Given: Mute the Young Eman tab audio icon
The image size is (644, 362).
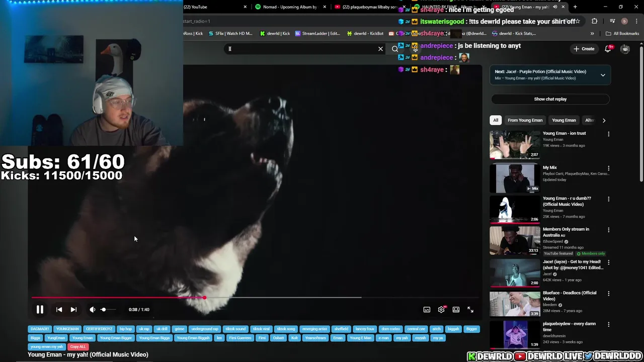Looking at the screenshot, I should 555,7.
